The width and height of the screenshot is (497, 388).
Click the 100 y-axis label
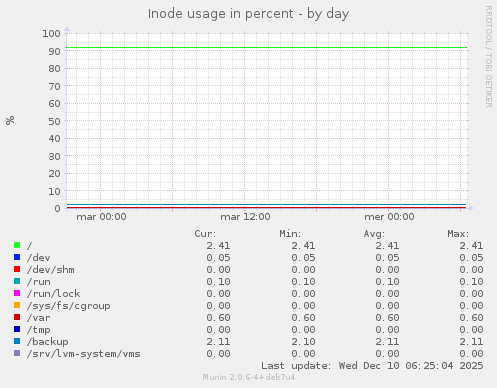51,34
